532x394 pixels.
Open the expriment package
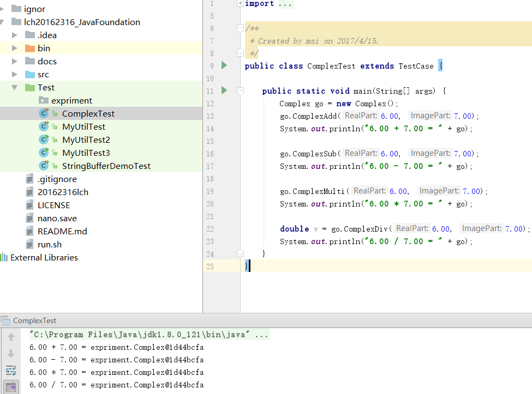coord(71,101)
